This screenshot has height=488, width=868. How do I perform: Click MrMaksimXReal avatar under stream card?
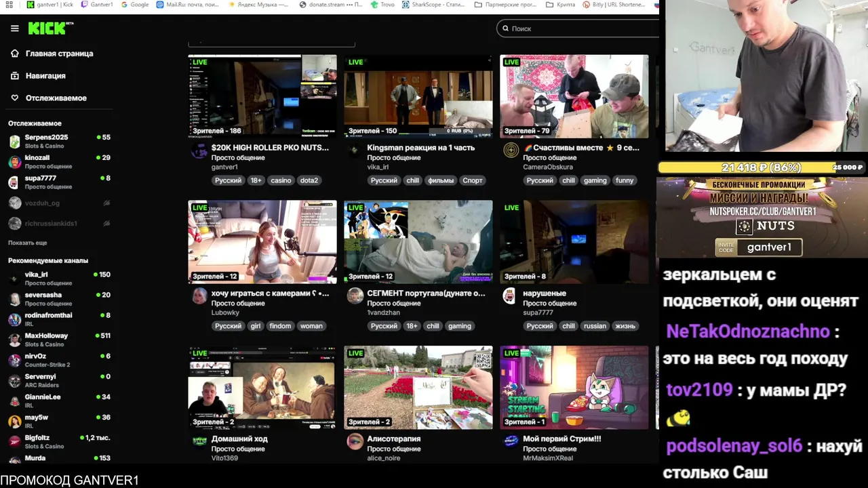(511, 442)
